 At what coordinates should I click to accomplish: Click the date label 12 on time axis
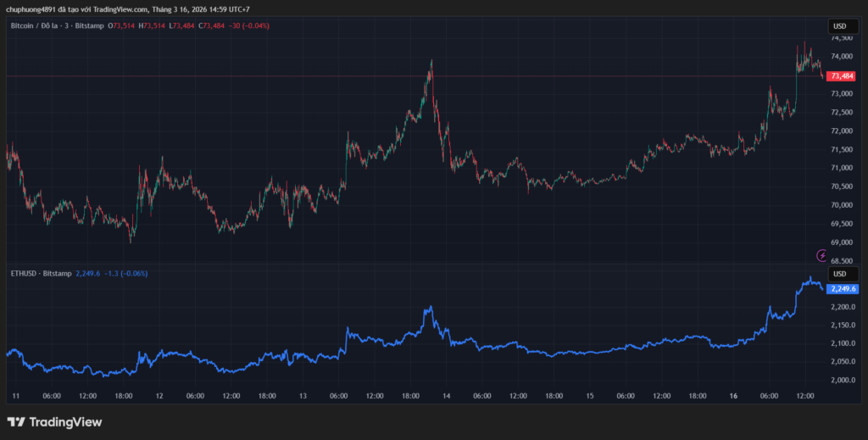click(x=159, y=396)
